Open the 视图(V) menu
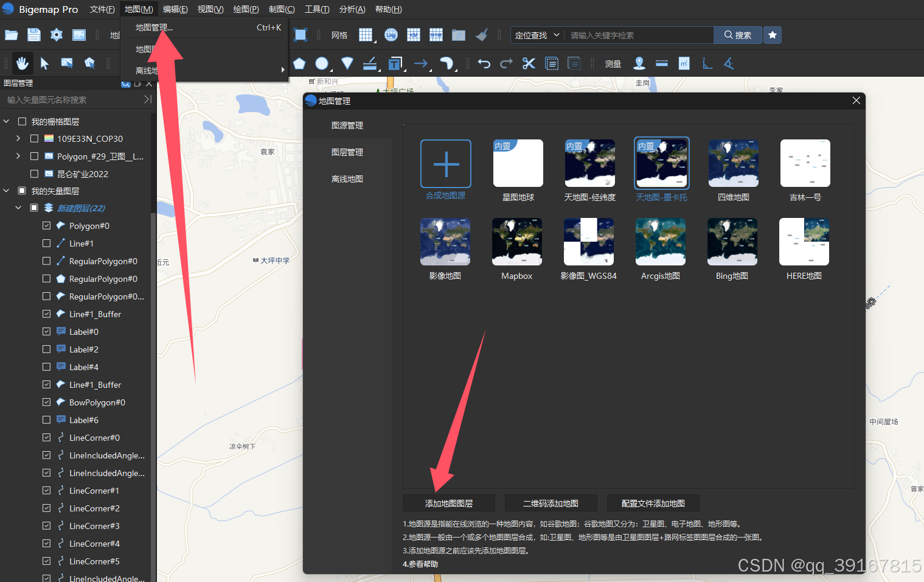Image resolution: width=924 pixels, height=582 pixels. (x=210, y=9)
